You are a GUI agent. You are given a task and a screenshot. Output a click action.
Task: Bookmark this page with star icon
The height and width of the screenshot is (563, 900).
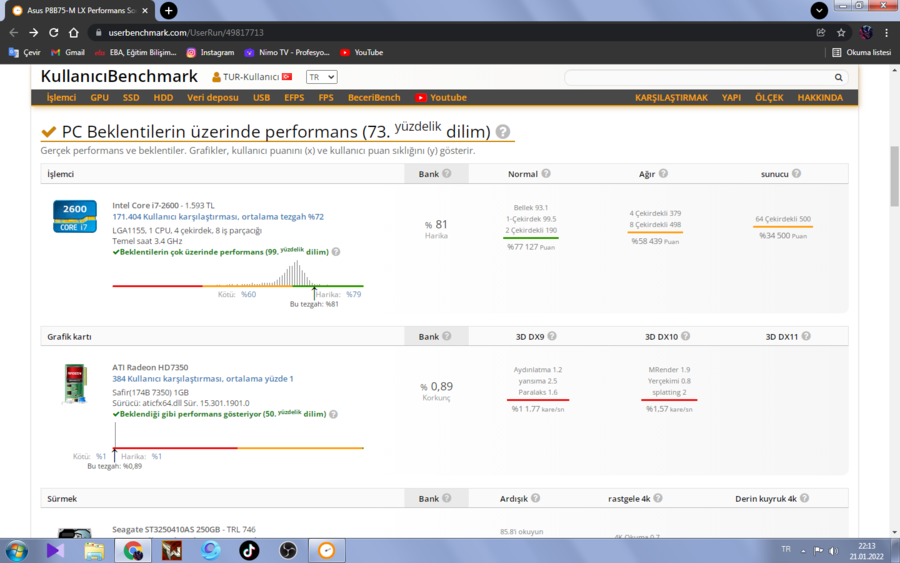841,33
